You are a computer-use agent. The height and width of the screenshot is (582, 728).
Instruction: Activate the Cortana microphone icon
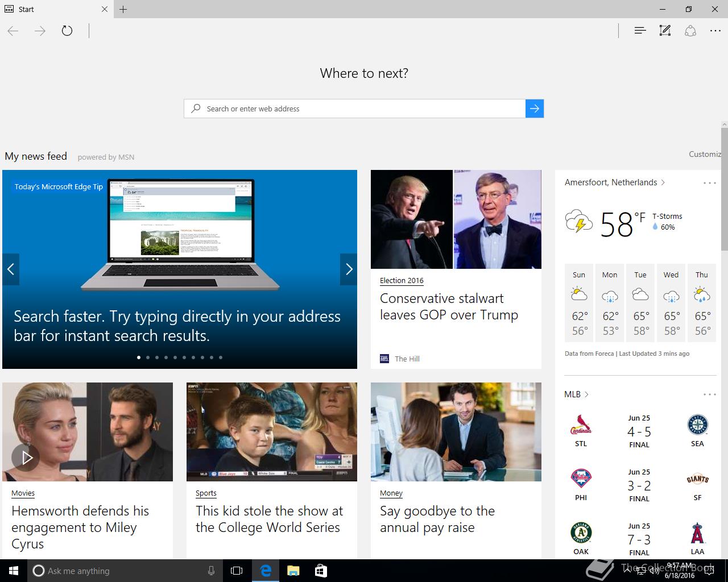click(211, 571)
